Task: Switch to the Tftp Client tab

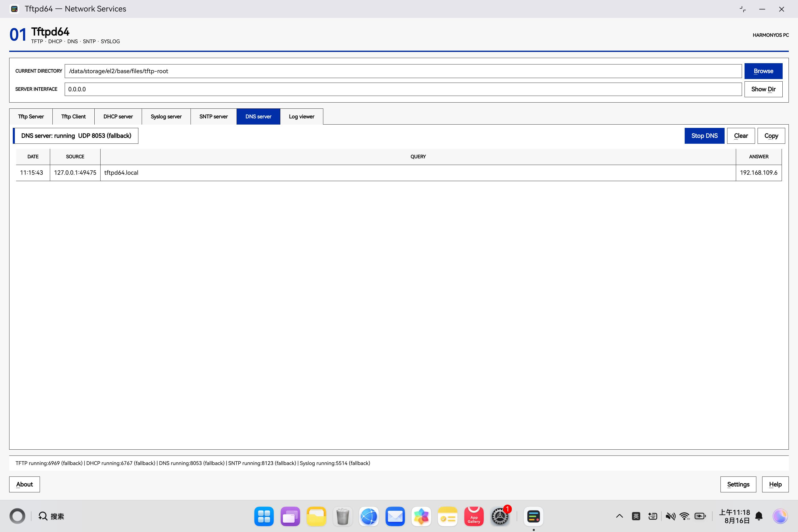Action: (73, 116)
